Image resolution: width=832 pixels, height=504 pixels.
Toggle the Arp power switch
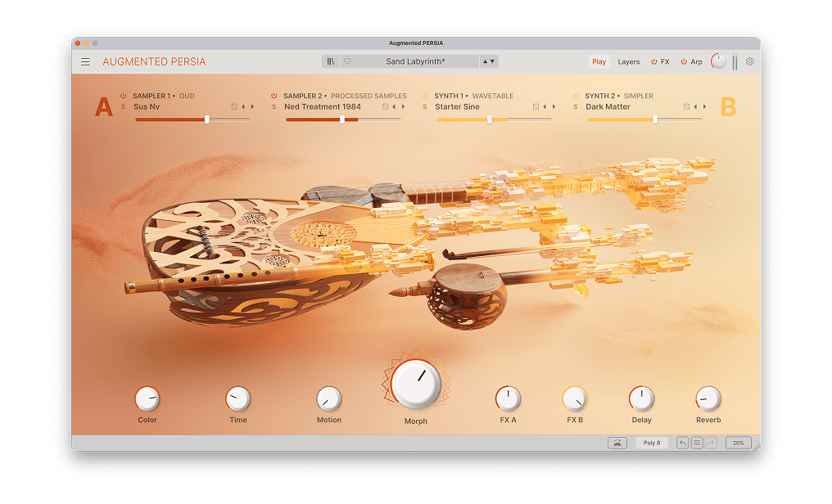point(684,61)
